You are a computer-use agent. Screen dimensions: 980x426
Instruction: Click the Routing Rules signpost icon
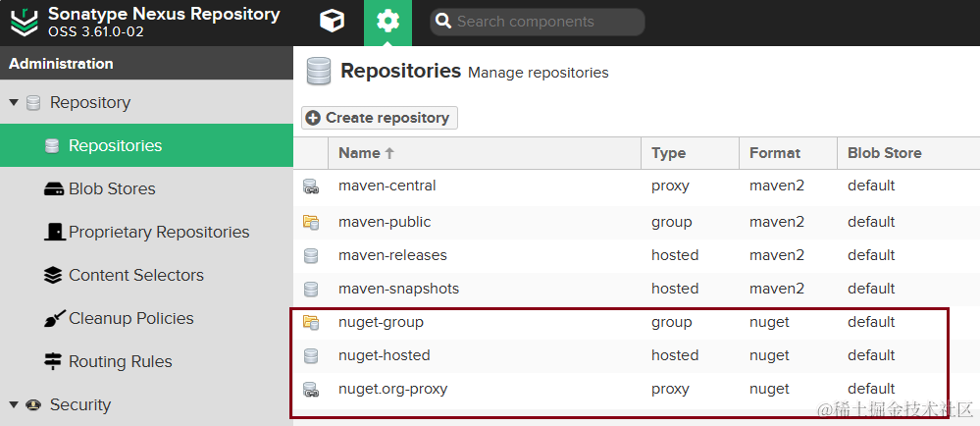[x=53, y=361]
